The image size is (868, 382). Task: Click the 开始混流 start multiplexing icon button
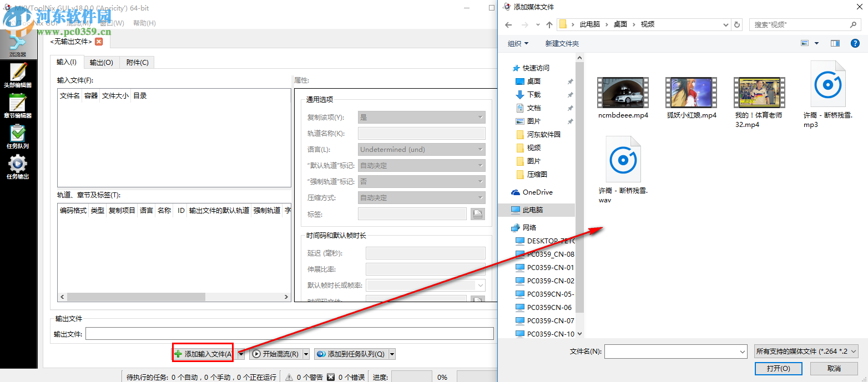[x=257, y=354]
